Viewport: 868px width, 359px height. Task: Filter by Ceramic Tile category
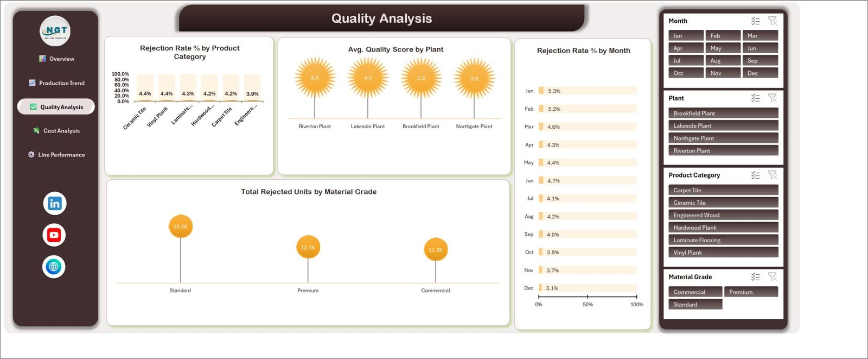click(723, 203)
